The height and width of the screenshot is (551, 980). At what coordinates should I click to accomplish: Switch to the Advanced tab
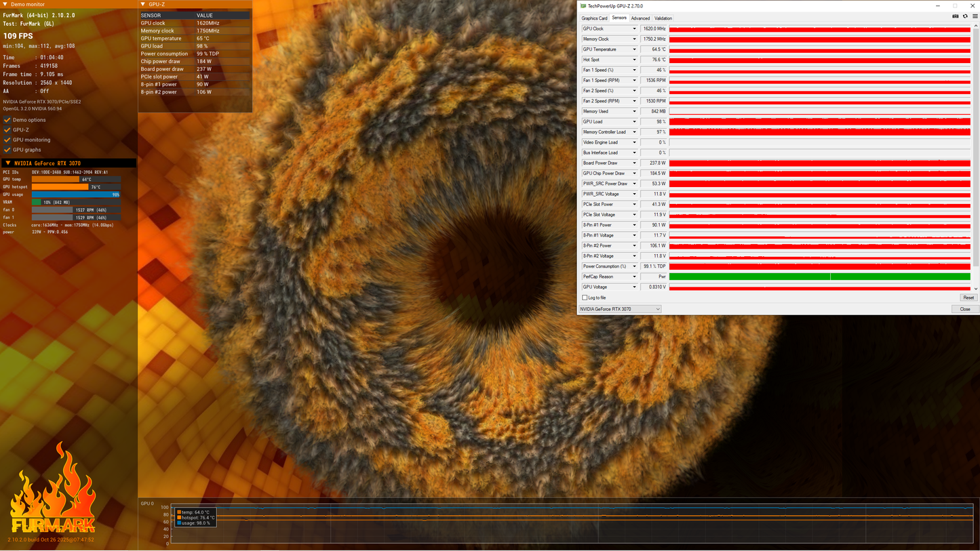[640, 18]
